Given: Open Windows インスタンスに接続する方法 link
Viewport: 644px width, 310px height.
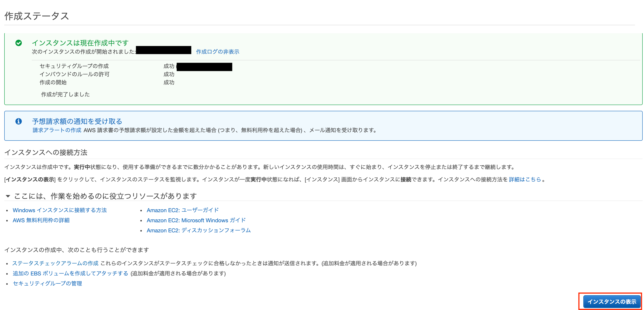Looking at the screenshot, I should [x=59, y=210].
